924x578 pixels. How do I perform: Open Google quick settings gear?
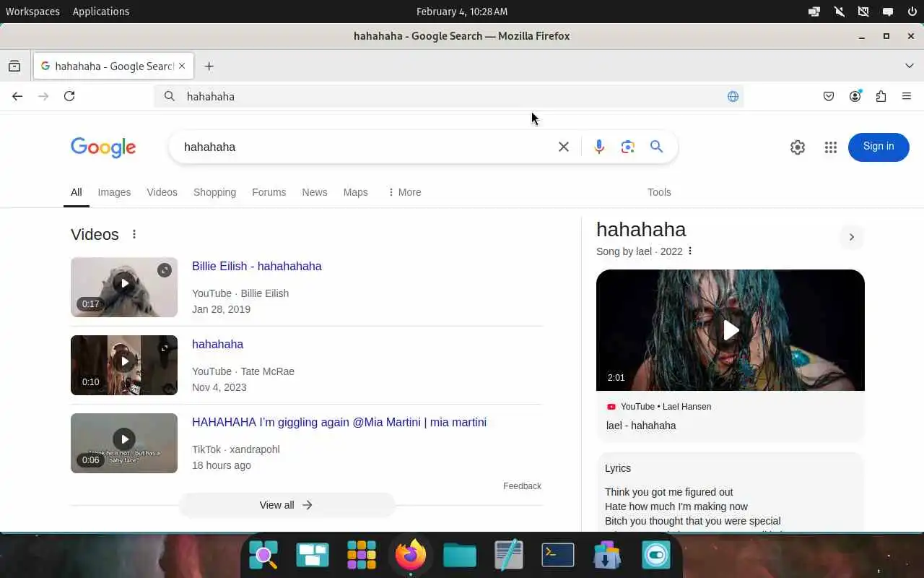[798, 147]
